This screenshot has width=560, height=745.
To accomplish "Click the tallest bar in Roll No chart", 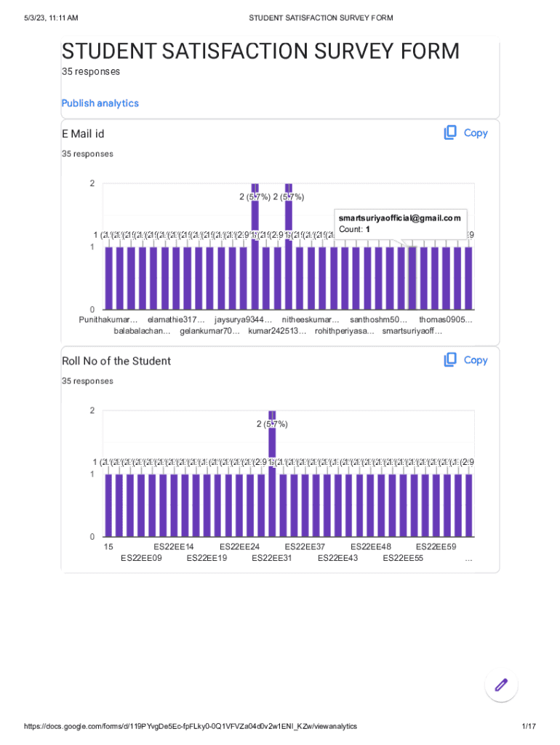I will tap(272, 473).
